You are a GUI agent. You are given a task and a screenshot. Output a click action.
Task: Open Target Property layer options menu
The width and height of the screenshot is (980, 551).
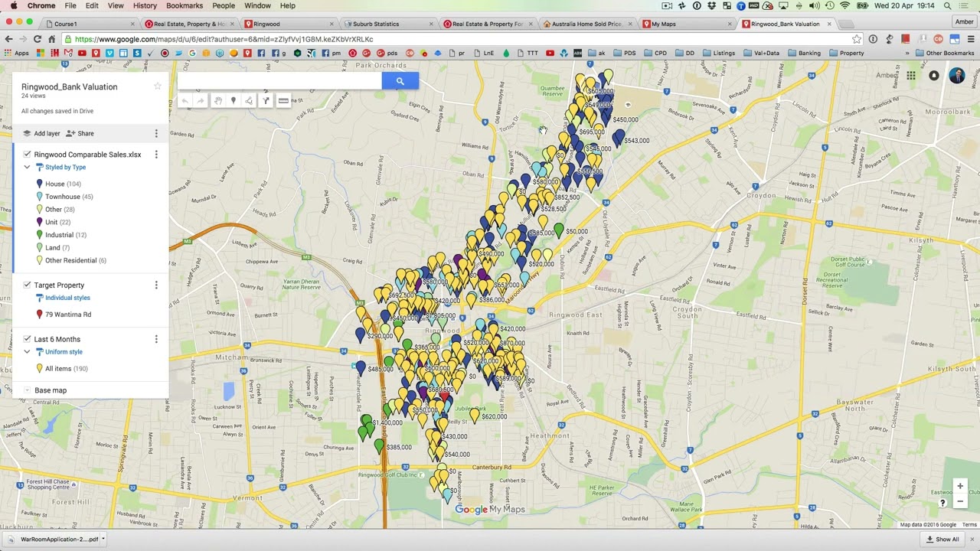[156, 285]
